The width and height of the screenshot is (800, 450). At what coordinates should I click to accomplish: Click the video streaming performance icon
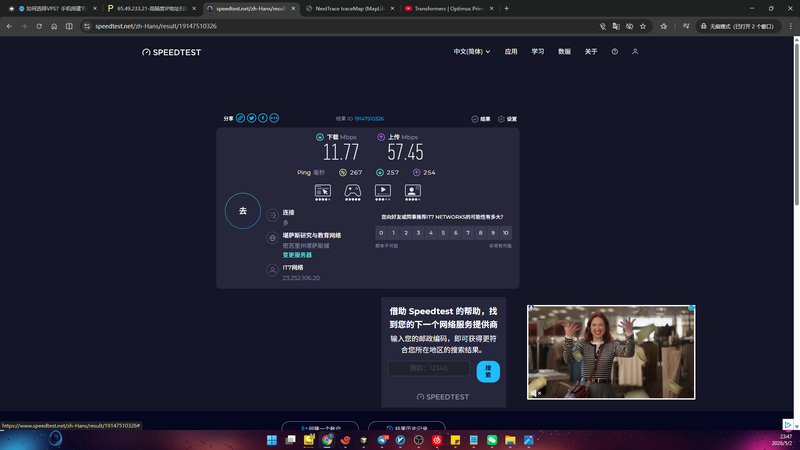(383, 191)
